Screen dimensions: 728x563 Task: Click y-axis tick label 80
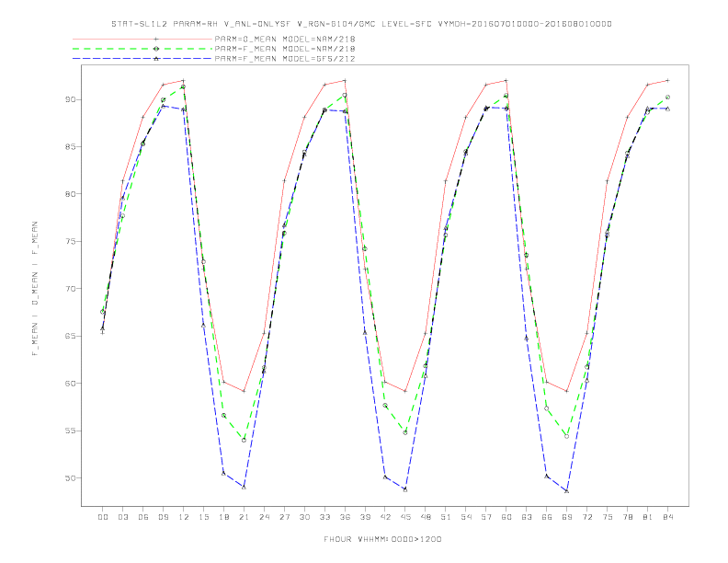70,194
